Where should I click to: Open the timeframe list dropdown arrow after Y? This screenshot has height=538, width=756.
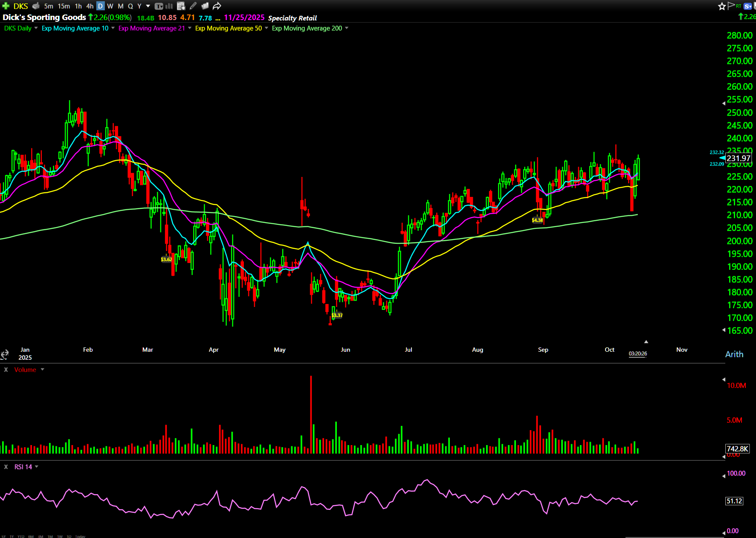tap(148, 6)
